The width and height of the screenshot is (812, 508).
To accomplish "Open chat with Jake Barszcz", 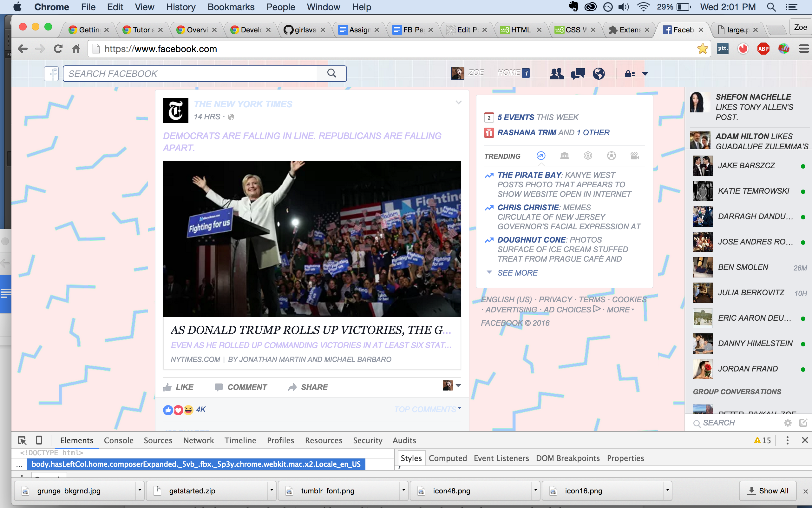I will (749, 166).
